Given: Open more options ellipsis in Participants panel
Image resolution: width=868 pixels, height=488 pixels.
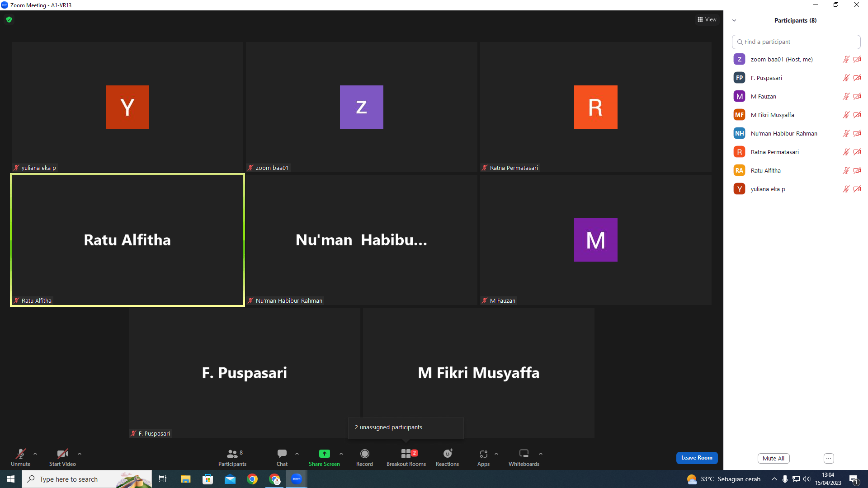Looking at the screenshot, I should point(829,458).
